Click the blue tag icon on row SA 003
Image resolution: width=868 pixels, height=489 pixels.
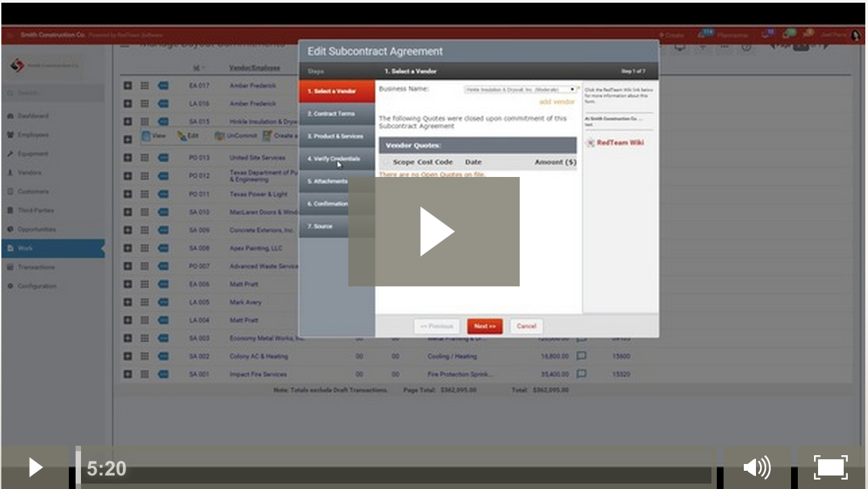(x=163, y=338)
